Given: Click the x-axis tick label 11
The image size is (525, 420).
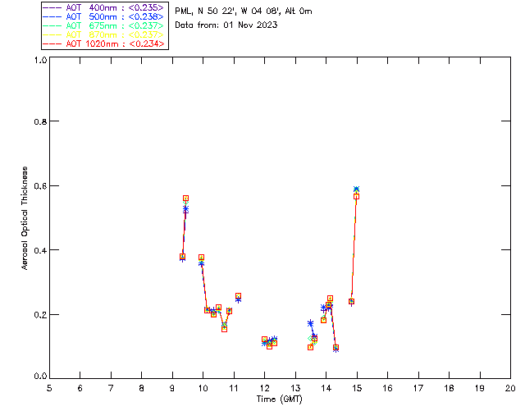Looking at the screenshot, I should [234, 388].
